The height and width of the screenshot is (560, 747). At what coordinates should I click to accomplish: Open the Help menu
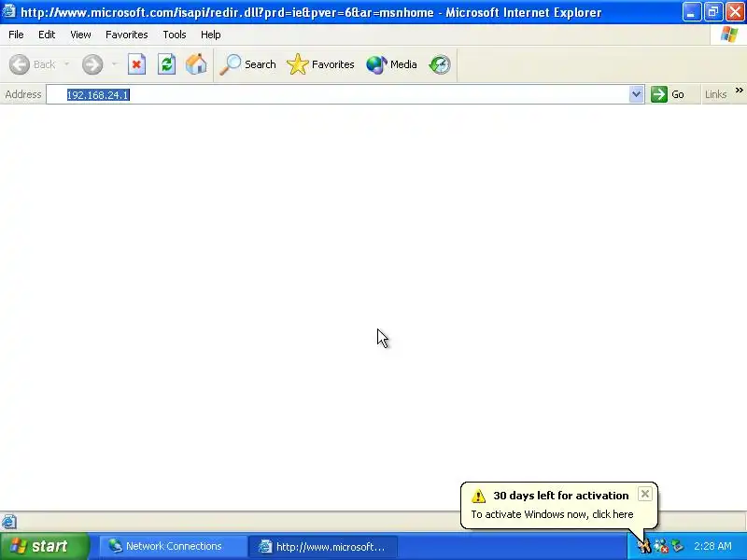pos(211,35)
